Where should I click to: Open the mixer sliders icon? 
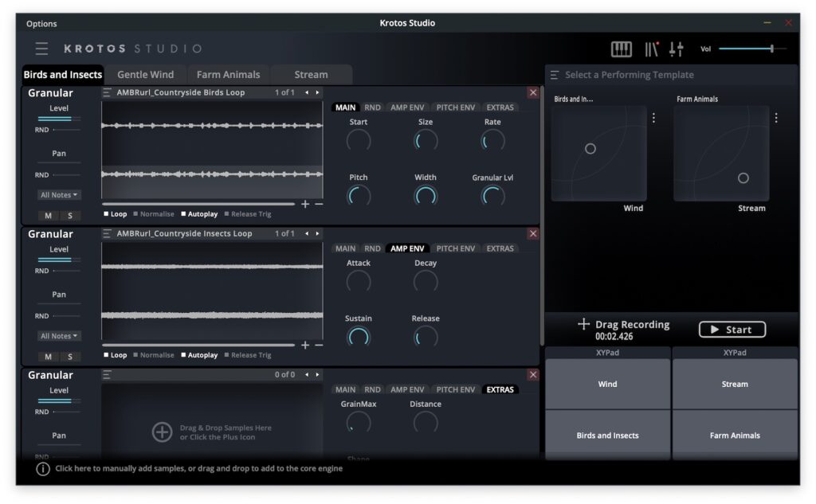point(677,49)
